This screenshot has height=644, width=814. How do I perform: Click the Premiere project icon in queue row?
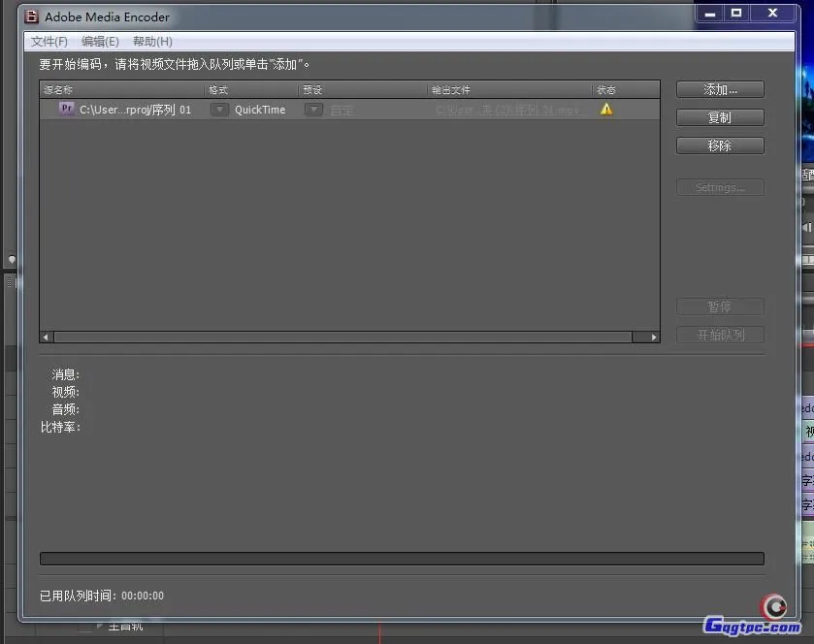tap(66, 110)
